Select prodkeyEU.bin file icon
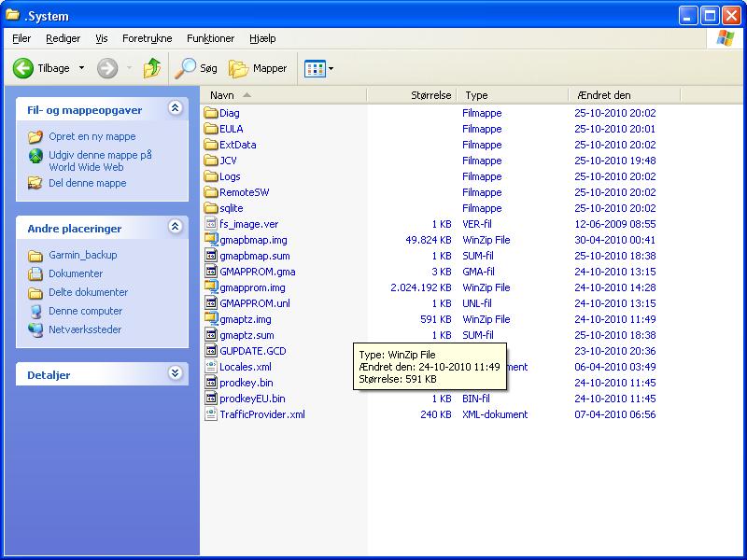Screen dimensions: 747x560 pyautogui.click(x=211, y=399)
